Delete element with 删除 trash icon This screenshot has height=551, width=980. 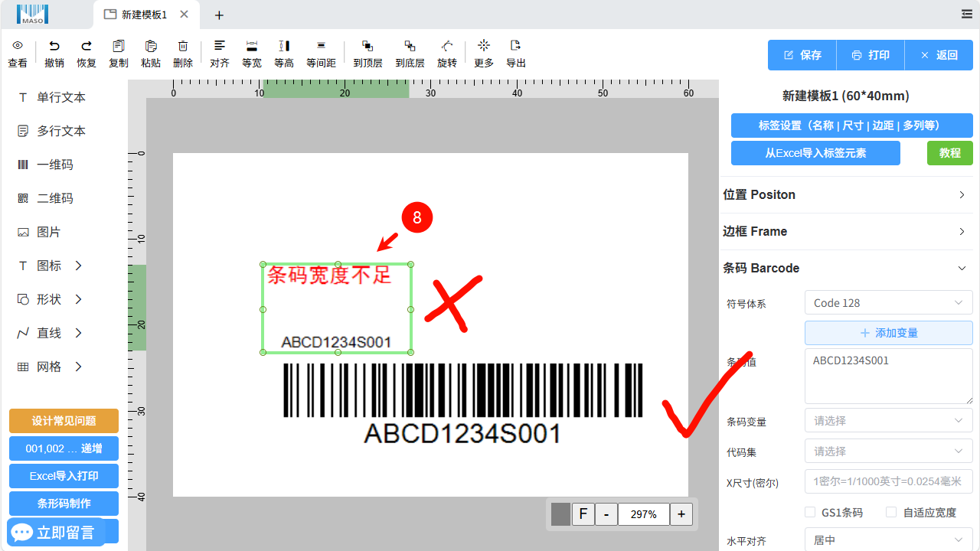click(x=183, y=46)
